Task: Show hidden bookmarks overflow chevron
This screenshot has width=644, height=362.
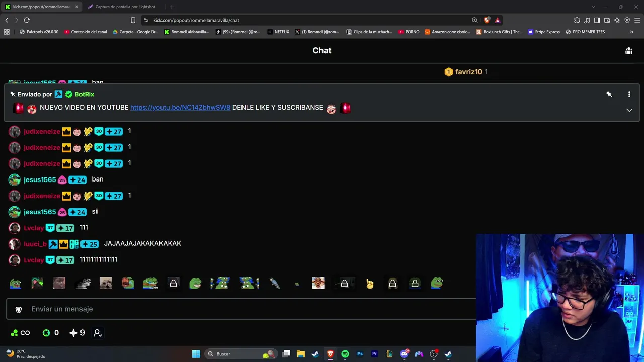Action: tap(631, 32)
